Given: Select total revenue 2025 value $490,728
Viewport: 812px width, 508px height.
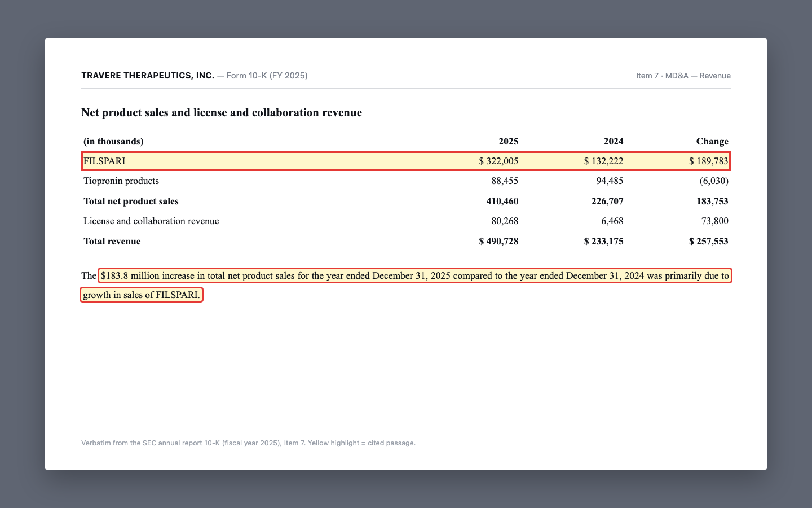Looking at the screenshot, I should 498,242.
